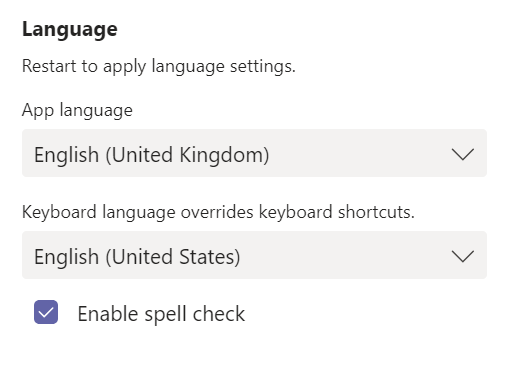Disable the Enable spell check checkbox

tap(46, 312)
